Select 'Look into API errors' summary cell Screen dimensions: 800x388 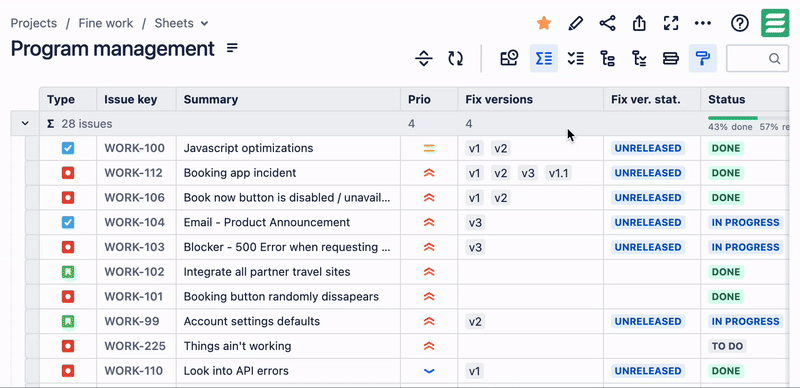click(x=288, y=371)
